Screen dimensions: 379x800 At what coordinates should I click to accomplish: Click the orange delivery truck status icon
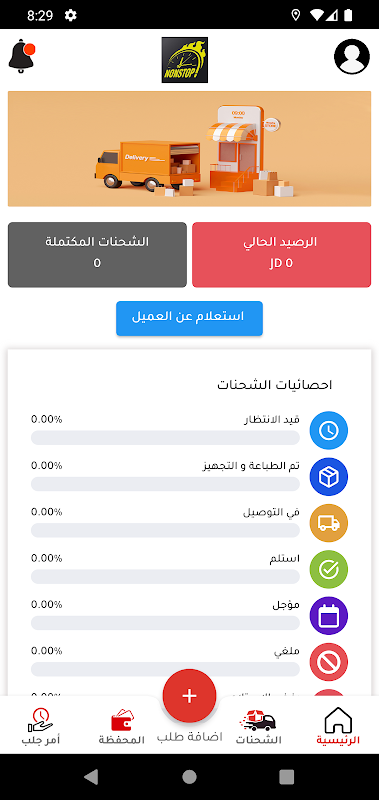pos(329,523)
